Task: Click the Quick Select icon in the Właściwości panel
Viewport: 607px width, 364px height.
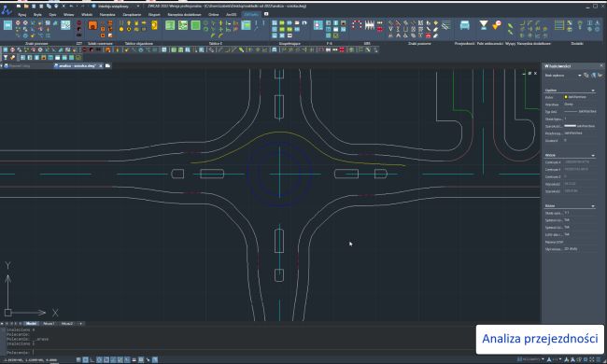Action: [x=600, y=76]
